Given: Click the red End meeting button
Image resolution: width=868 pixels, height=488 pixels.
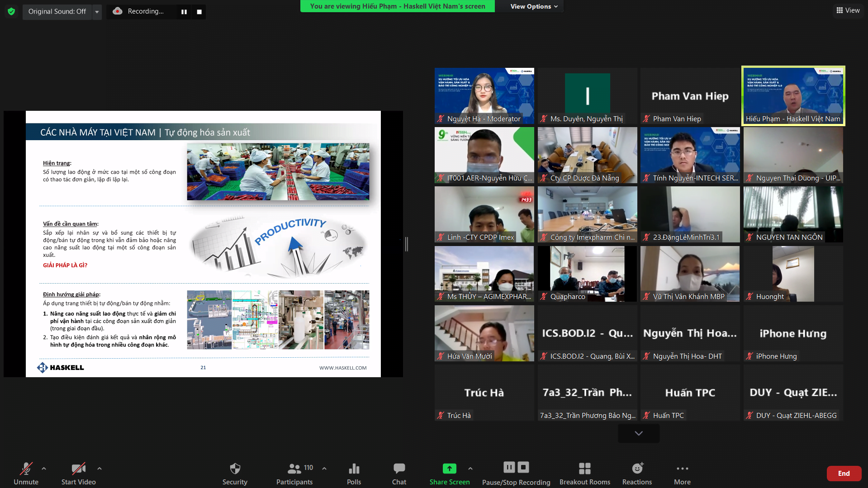Looking at the screenshot, I should pos(844,474).
